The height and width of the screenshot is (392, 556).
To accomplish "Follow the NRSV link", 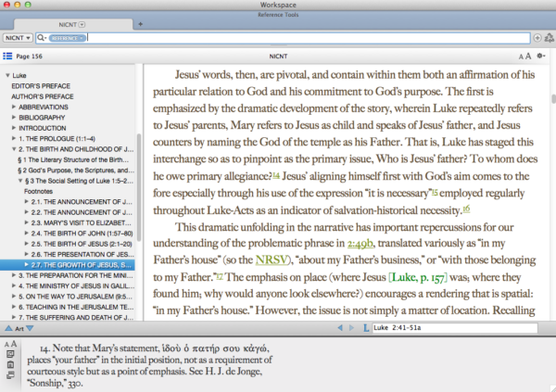I will (272, 260).
